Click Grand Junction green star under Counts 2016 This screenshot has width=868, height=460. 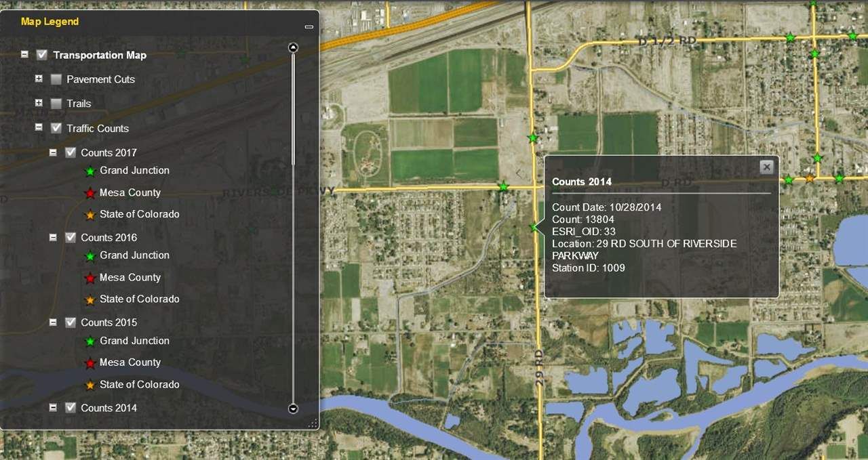[90, 256]
